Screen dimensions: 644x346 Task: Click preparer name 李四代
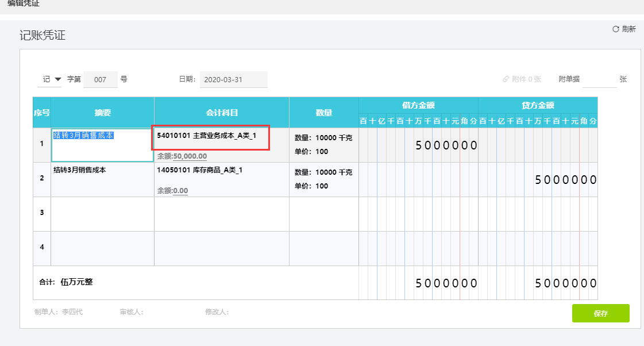(x=72, y=312)
